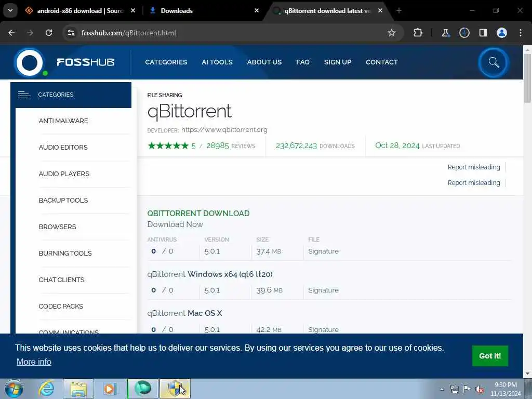
Task: Toggle the sidebar CATEGORIES hamburger header
Action: coord(71,95)
